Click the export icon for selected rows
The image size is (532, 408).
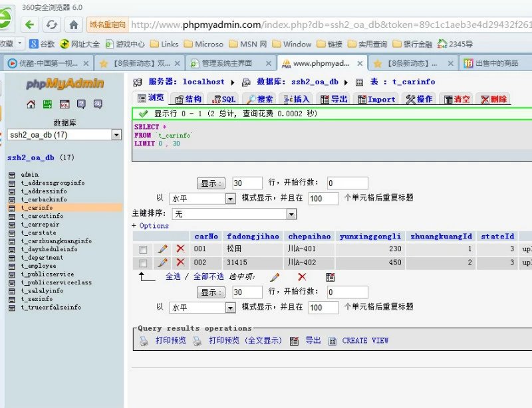pos(330,277)
